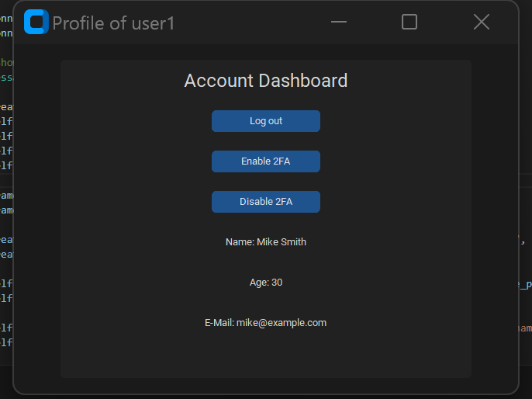Click the 'Profile of user1' window title
Viewport: 532px width, 399px height.
[113, 23]
